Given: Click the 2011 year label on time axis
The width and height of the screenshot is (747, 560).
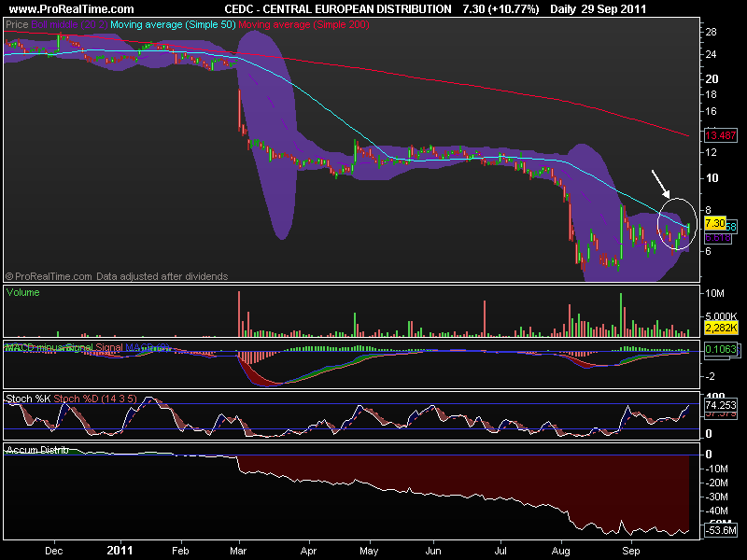Looking at the screenshot, I should [120, 551].
